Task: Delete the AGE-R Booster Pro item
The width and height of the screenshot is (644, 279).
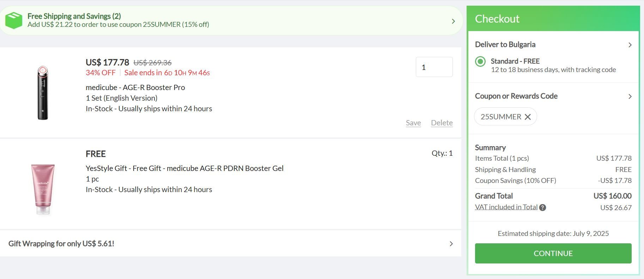Action: click(x=442, y=123)
